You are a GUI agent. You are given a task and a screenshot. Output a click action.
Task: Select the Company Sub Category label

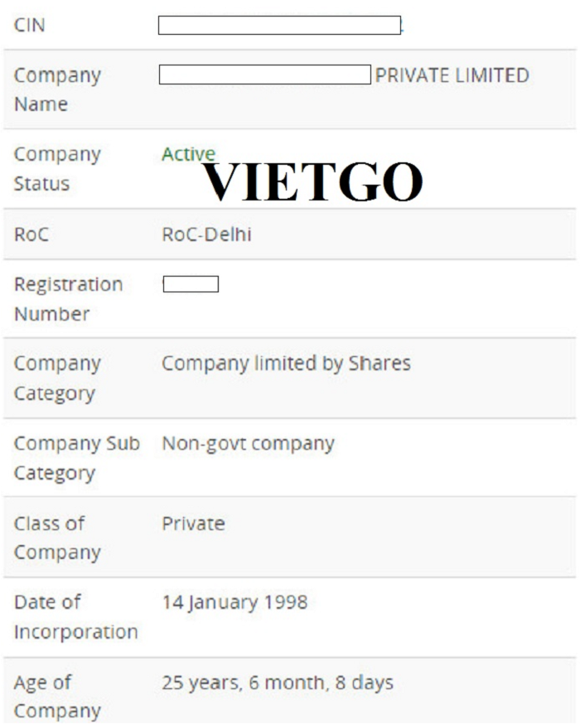(76, 458)
